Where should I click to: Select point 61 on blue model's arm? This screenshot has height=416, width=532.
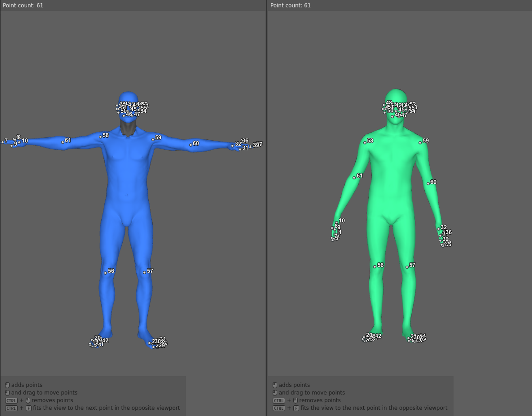point(63,142)
